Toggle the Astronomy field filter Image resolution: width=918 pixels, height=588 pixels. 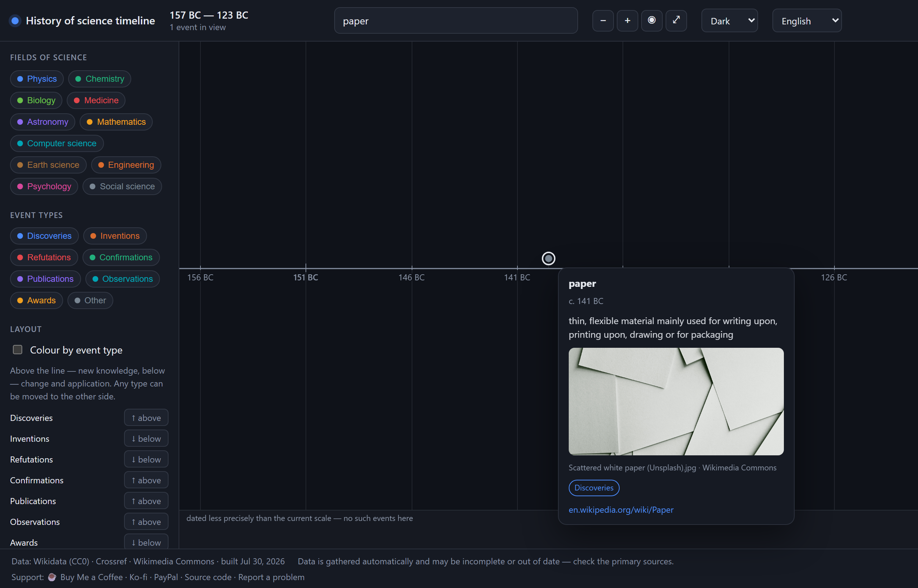pyautogui.click(x=42, y=122)
